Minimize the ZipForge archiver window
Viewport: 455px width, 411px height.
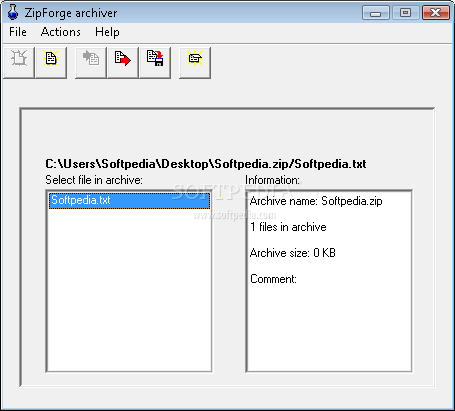coord(376,13)
